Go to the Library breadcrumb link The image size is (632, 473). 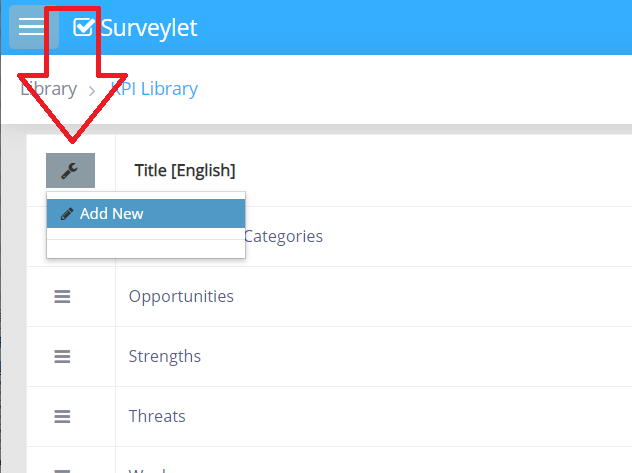pyautogui.click(x=48, y=89)
